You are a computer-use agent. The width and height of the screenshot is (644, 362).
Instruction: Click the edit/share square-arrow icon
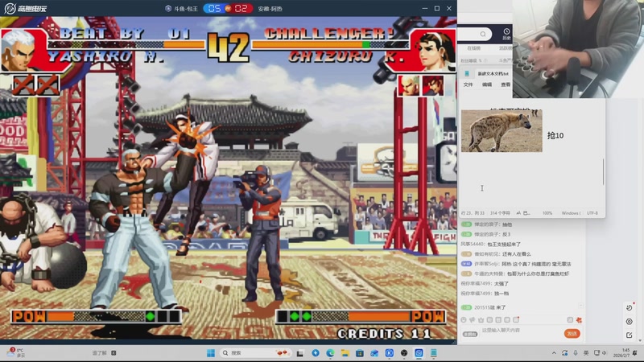point(630,335)
